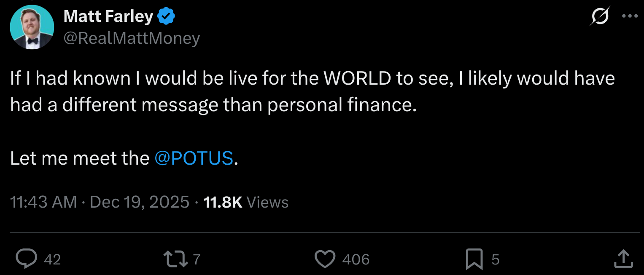Click the blue verified checkmark badge

[166, 17]
